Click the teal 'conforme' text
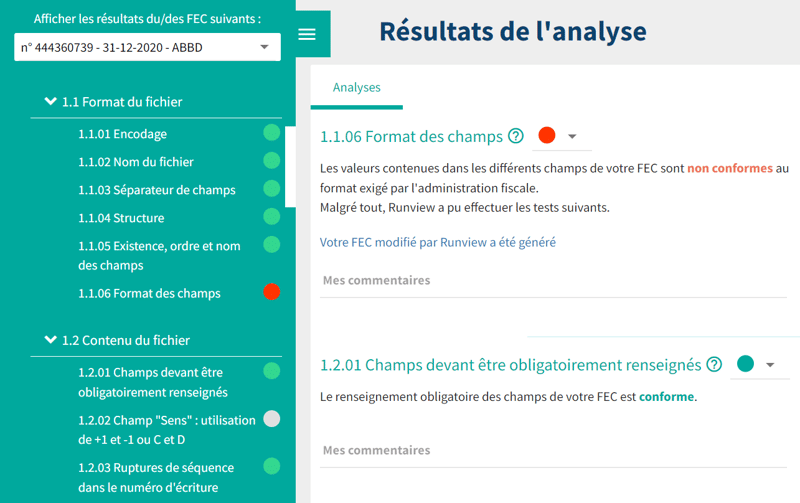 coord(666,397)
